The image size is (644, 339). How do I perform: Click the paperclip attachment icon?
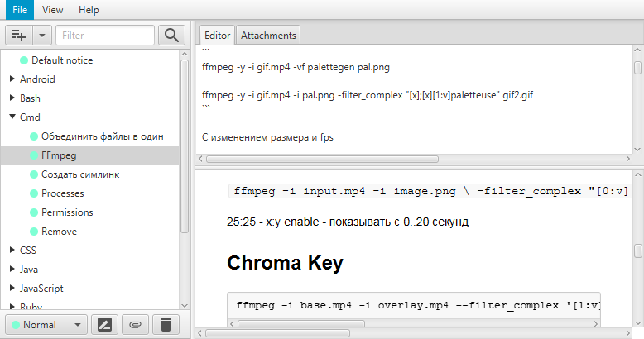tap(135, 325)
